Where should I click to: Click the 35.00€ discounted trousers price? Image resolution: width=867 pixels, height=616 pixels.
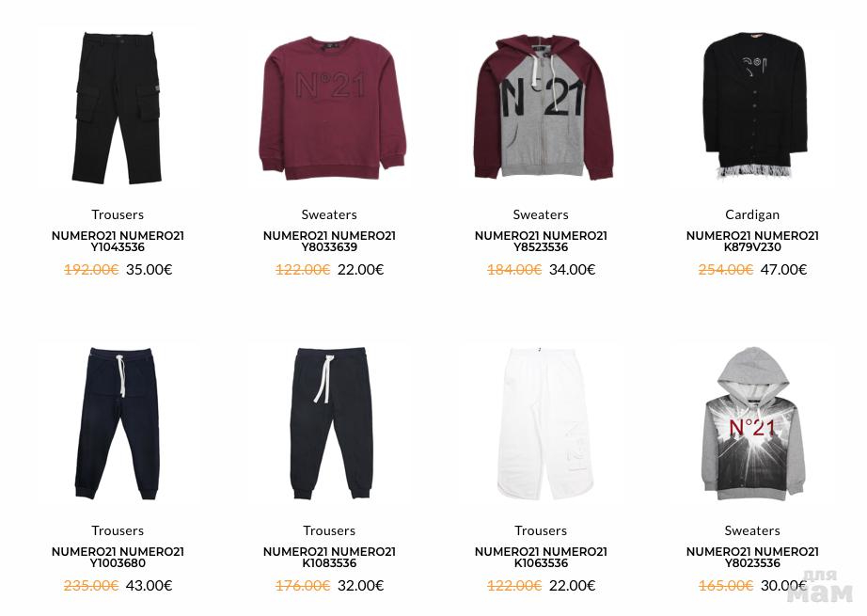(x=150, y=270)
